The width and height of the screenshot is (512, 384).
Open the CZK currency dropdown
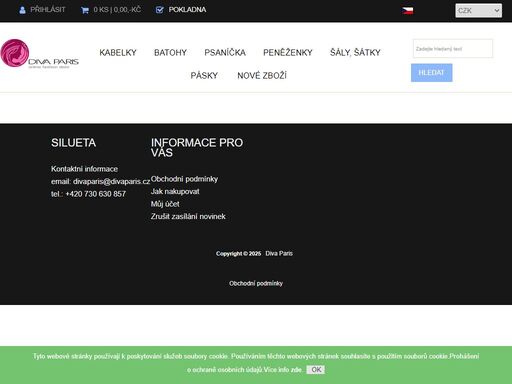tap(479, 11)
